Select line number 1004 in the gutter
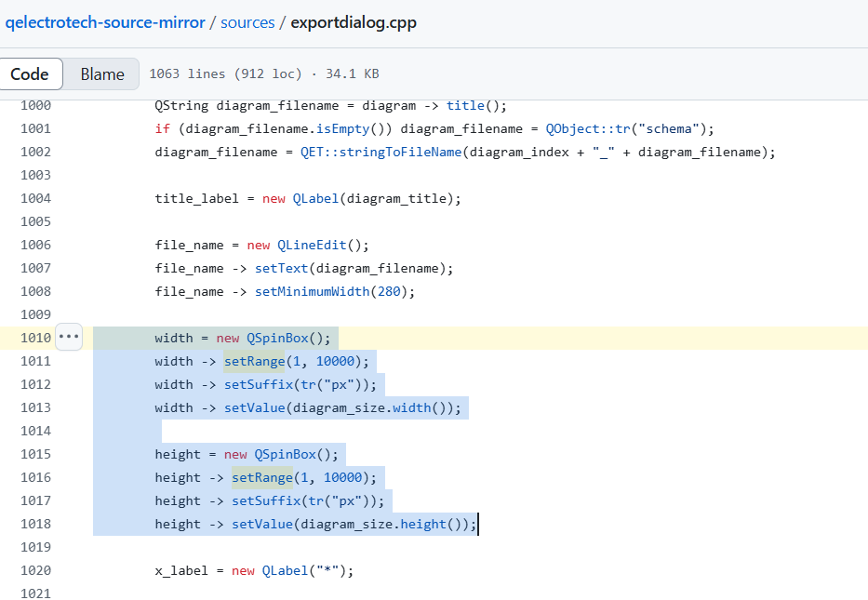This screenshot has height=600, width=868. [x=35, y=198]
